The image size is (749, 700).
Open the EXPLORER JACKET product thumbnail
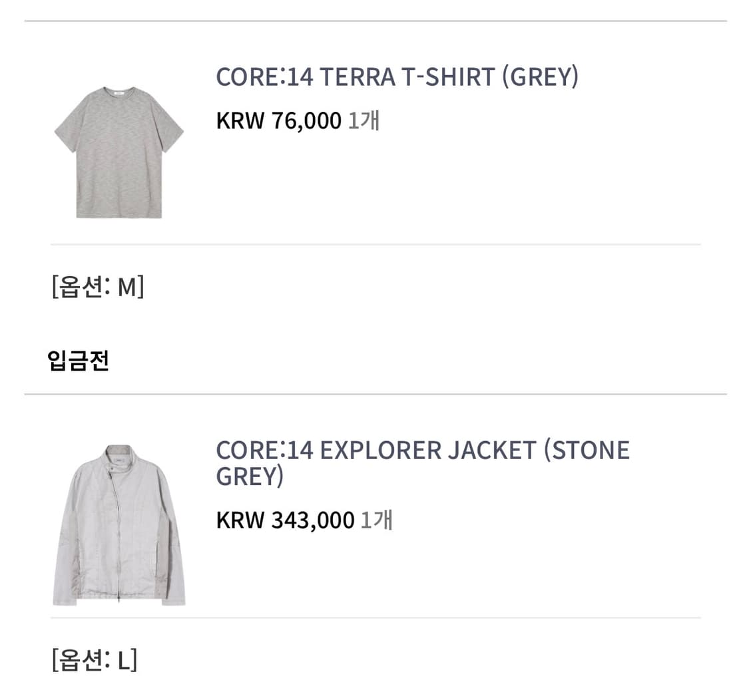pos(120,526)
